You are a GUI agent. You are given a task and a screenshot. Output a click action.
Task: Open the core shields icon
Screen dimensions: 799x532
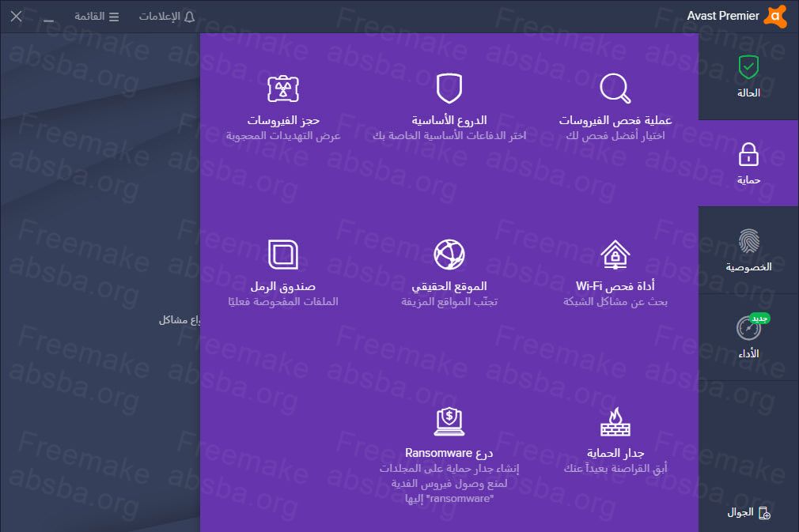pos(449,88)
